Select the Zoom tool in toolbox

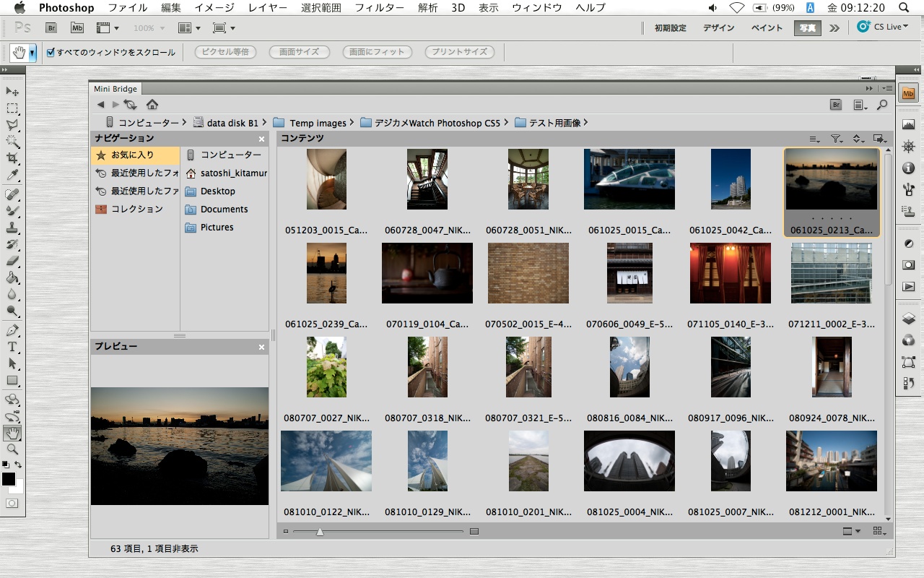click(x=12, y=449)
